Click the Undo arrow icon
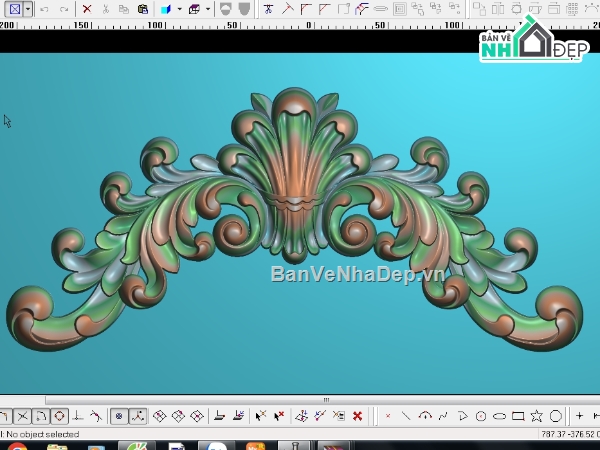 (44, 9)
